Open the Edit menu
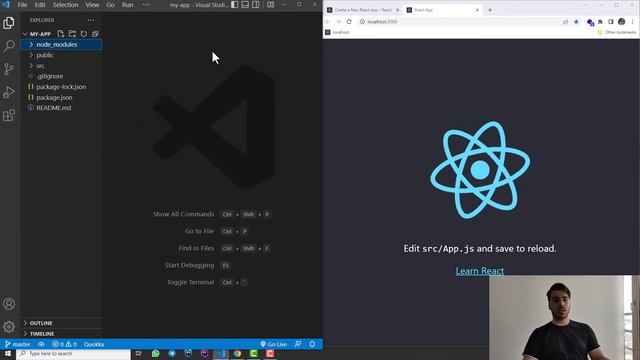Screen dimensions: 640x360 point(40,5)
